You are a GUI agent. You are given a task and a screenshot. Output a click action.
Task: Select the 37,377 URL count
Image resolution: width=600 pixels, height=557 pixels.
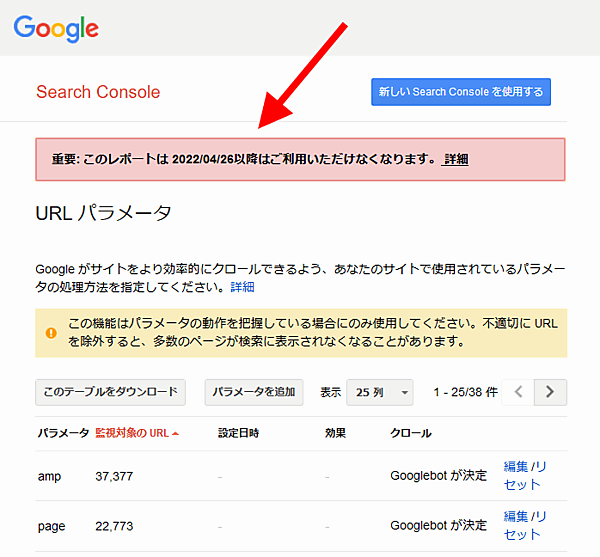114,476
